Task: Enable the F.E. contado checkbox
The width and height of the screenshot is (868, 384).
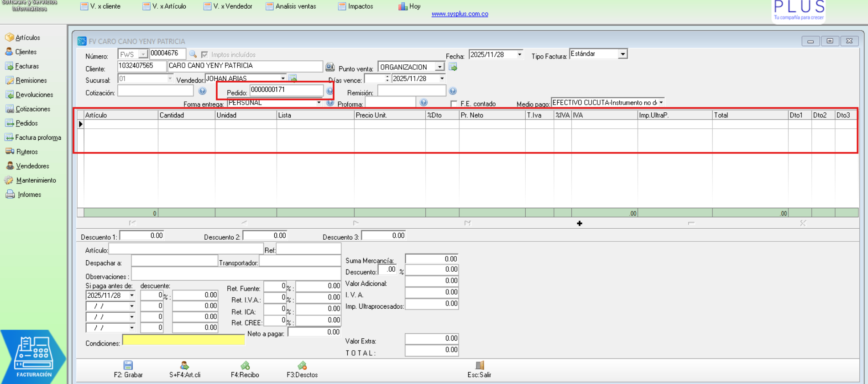Action: [454, 104]
